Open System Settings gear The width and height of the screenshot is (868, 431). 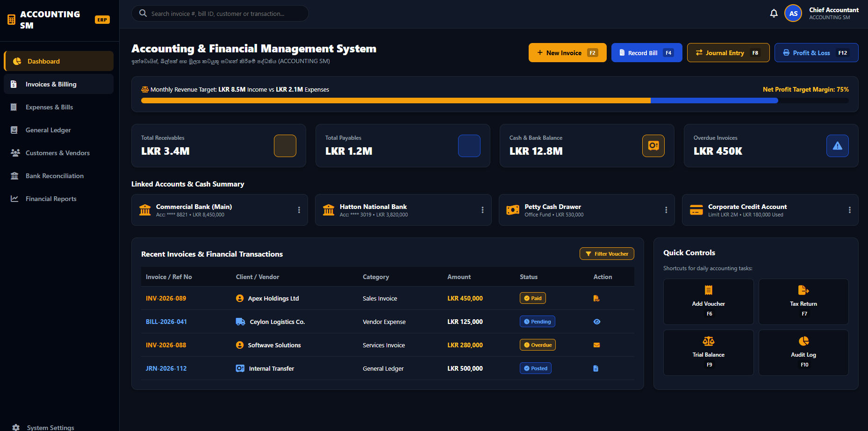click(16, 427)
